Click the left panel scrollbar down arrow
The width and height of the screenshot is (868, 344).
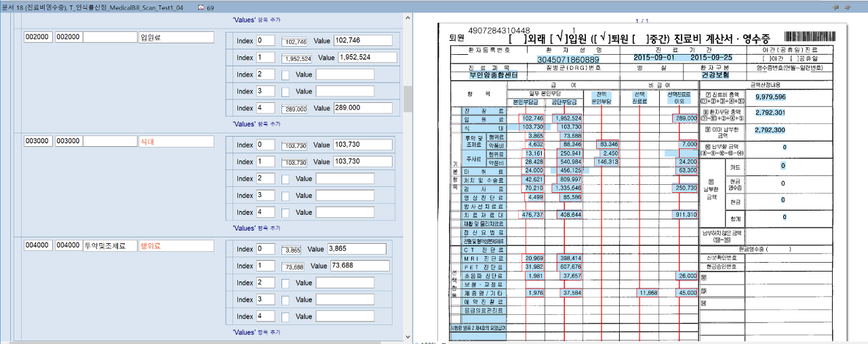408,336
